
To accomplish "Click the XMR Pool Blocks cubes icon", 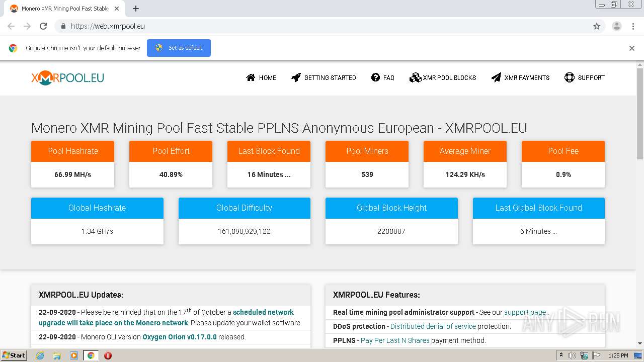I will (x=415, y=77).
